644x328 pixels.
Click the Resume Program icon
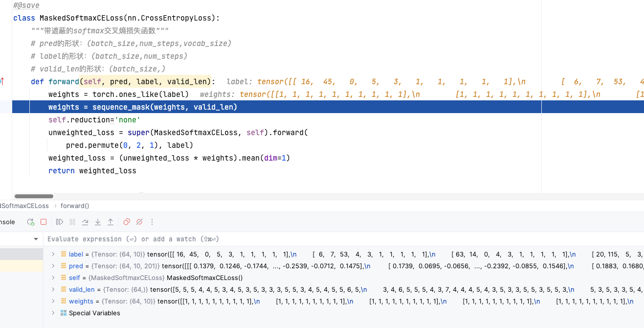coord(59,222)
